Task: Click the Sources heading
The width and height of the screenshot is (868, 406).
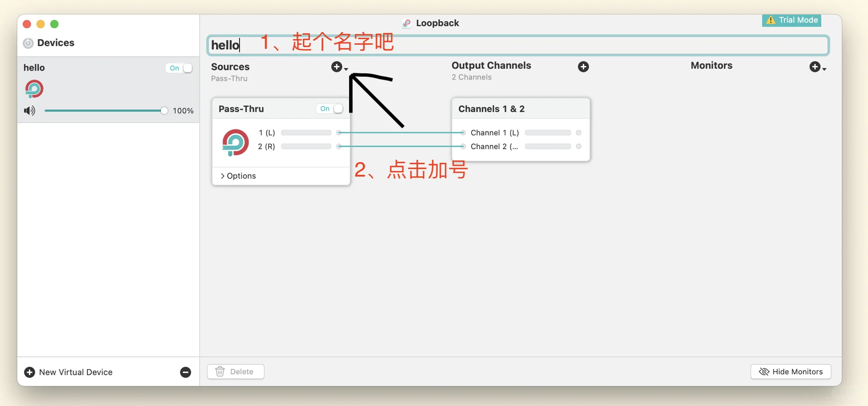Action: pyautogui.click(x=231, y=67)
